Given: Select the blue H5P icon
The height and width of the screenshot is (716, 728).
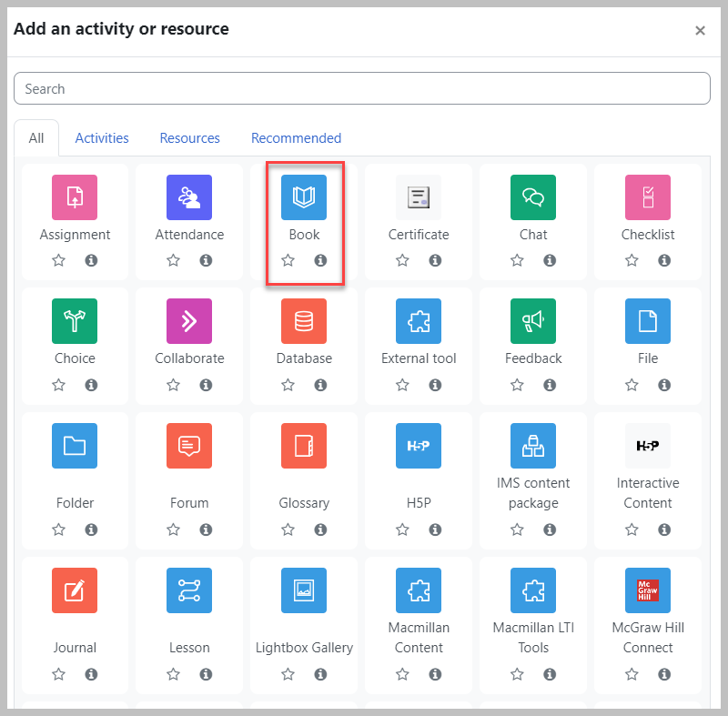Looking at the screenshot, I should pyautogui.click(x=419, y=446).
